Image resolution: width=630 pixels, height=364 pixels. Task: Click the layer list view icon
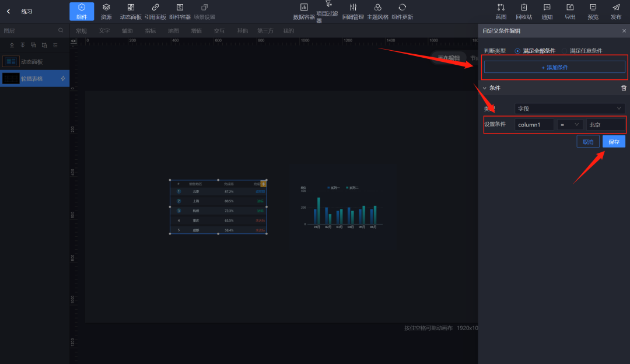point(55,45)
